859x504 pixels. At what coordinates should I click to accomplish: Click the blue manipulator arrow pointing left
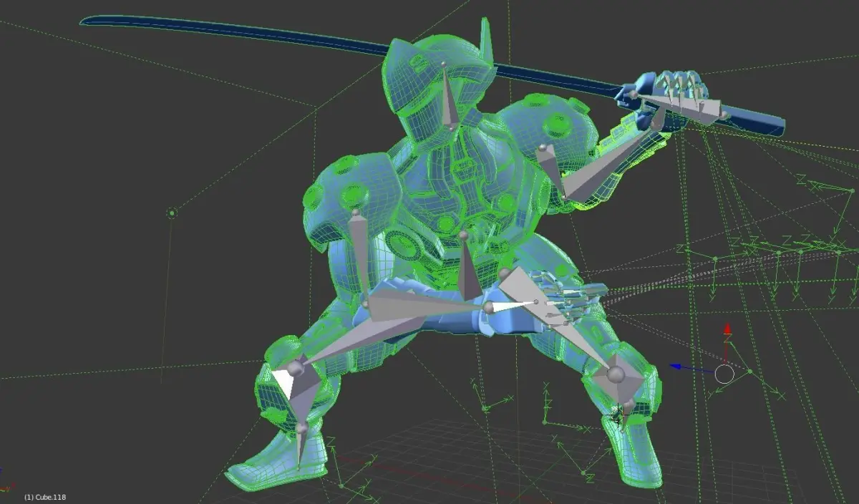click(676, 367)
